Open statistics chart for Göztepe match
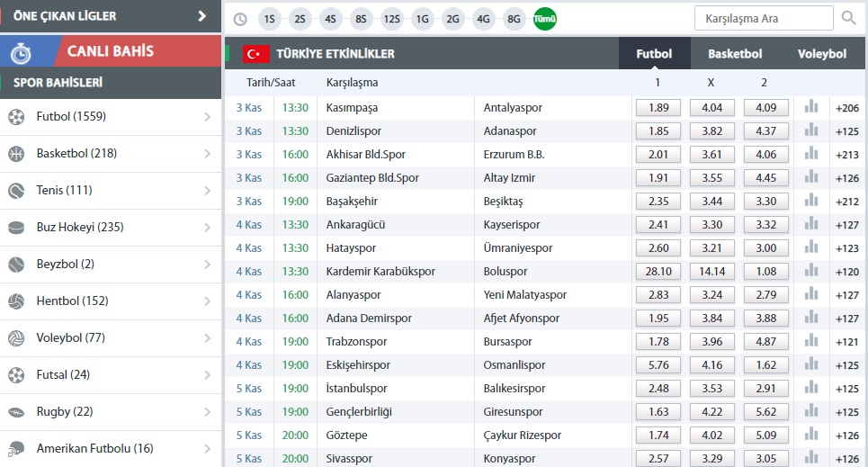 [x=811, y=434]
